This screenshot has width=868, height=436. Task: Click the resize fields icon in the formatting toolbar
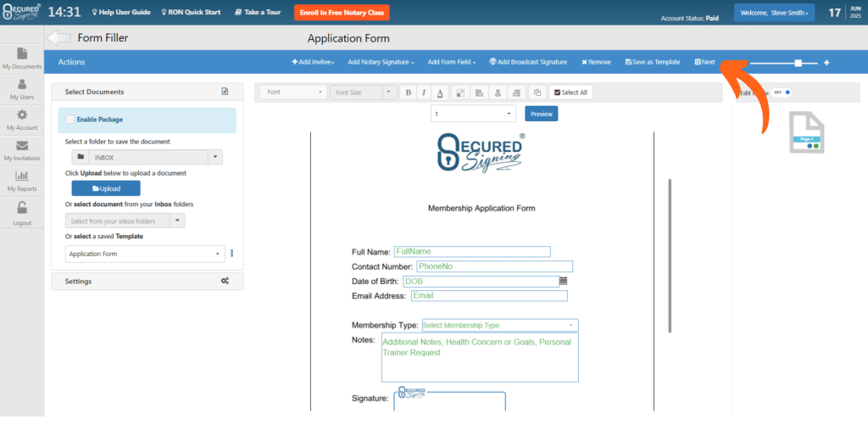pos(459,92)
